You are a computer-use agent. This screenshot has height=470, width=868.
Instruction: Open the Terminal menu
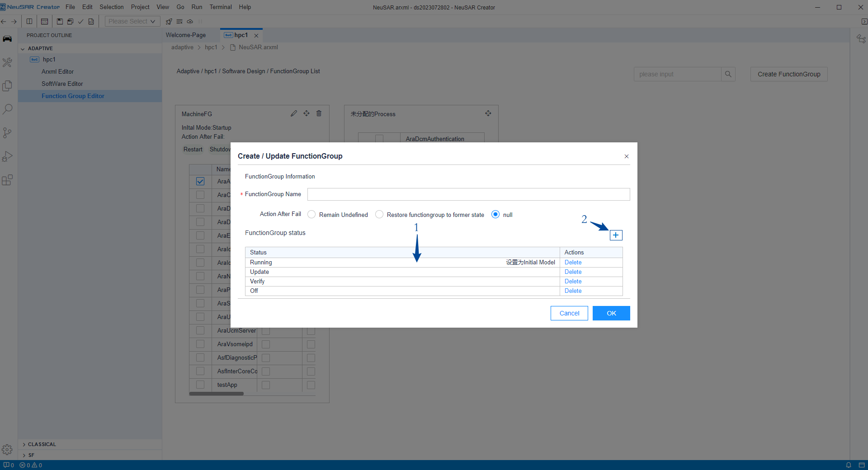(x=220, y=7)
